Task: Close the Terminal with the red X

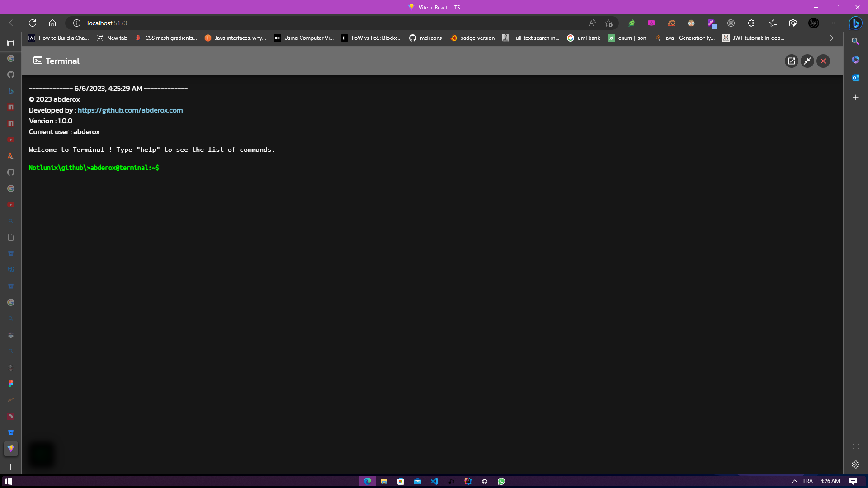Action: click(x=823, y=61)
